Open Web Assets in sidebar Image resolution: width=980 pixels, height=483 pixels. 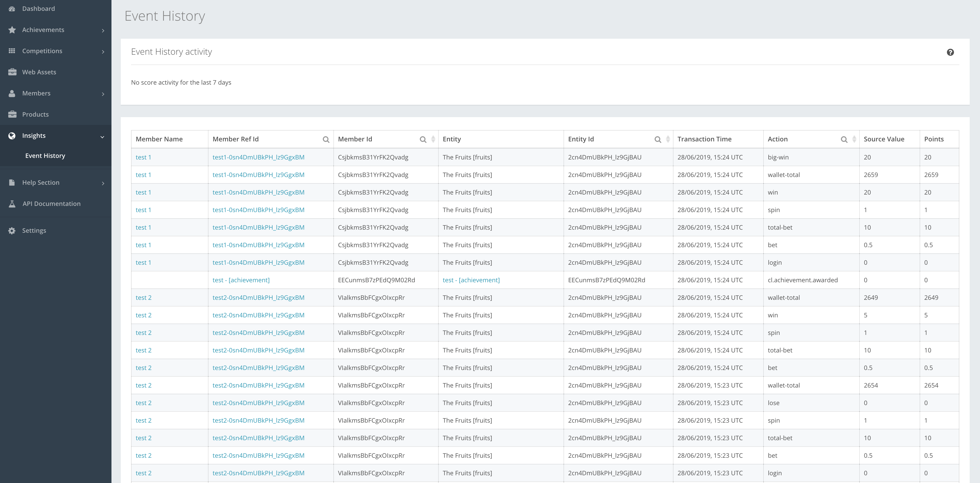coord(39,72)
